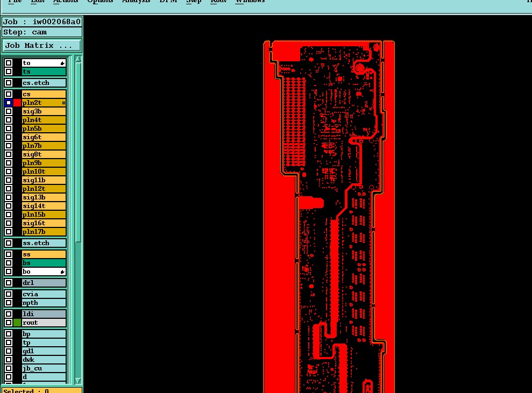Select the 'bo' layer name
Screen dimensions: 532x393
click(44, 271)
